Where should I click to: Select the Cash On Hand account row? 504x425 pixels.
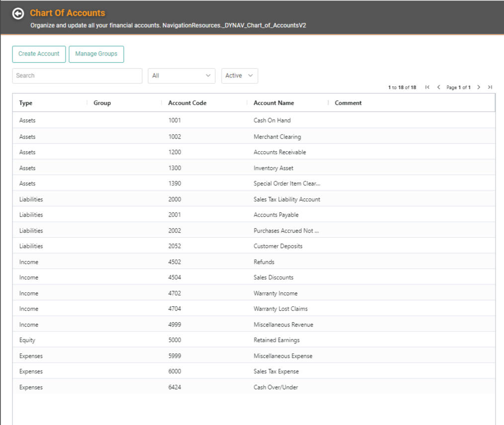pos(253,120)
